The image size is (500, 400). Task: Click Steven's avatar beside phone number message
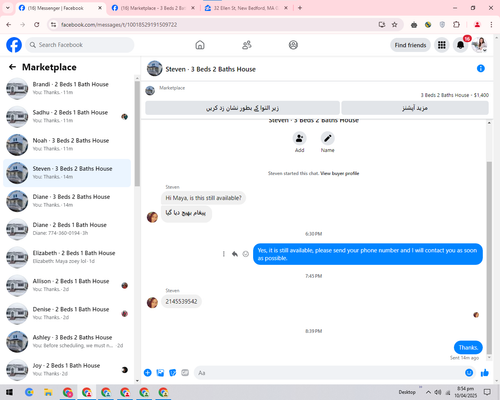[x=152, y=302]
